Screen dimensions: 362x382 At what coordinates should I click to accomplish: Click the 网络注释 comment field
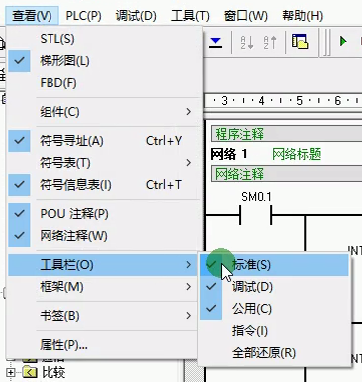(x=287, y=174)
